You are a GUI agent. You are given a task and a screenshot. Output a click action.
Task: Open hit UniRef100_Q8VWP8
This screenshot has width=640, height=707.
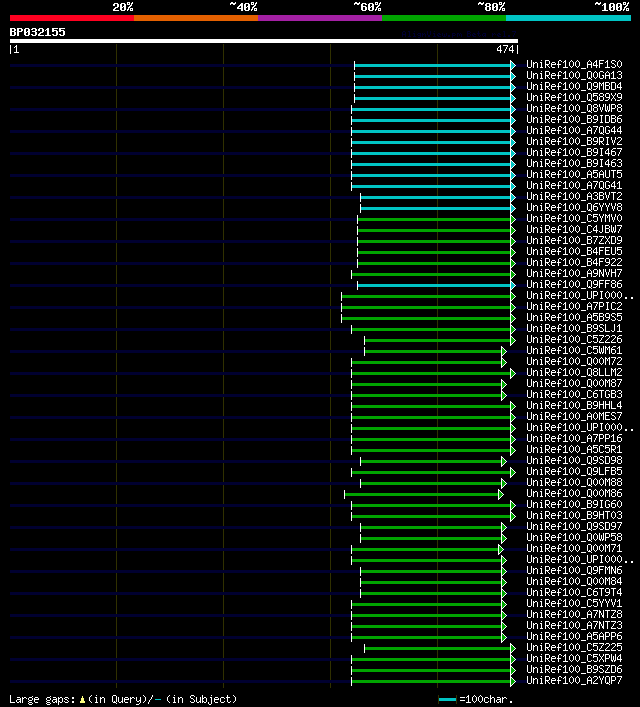click(574, 108)
